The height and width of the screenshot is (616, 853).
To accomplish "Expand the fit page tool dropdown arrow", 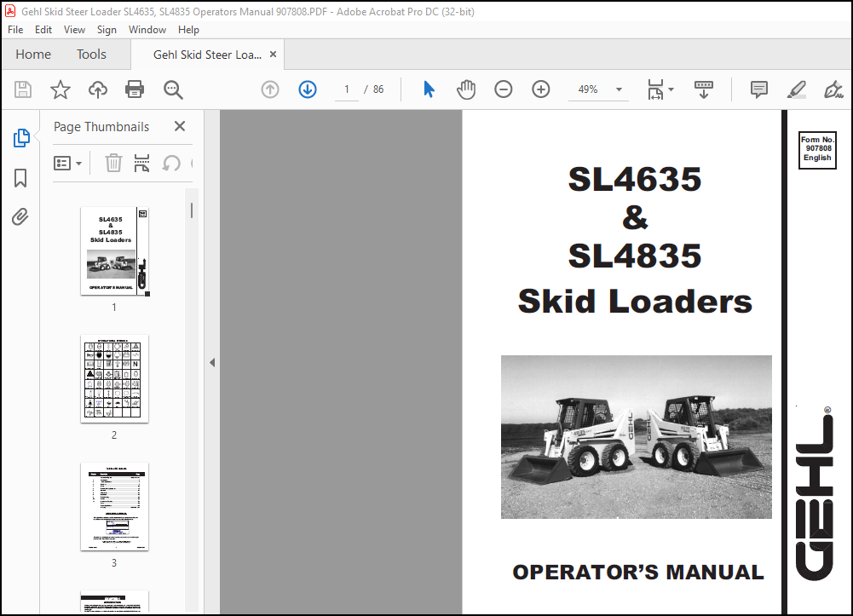I will pyautogui.click(x=671, y=89).
